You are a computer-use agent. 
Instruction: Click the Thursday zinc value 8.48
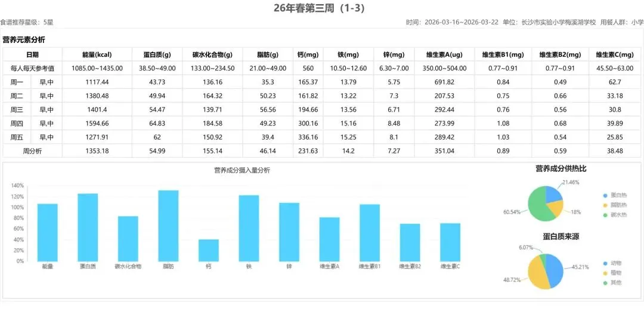point(394,124)
